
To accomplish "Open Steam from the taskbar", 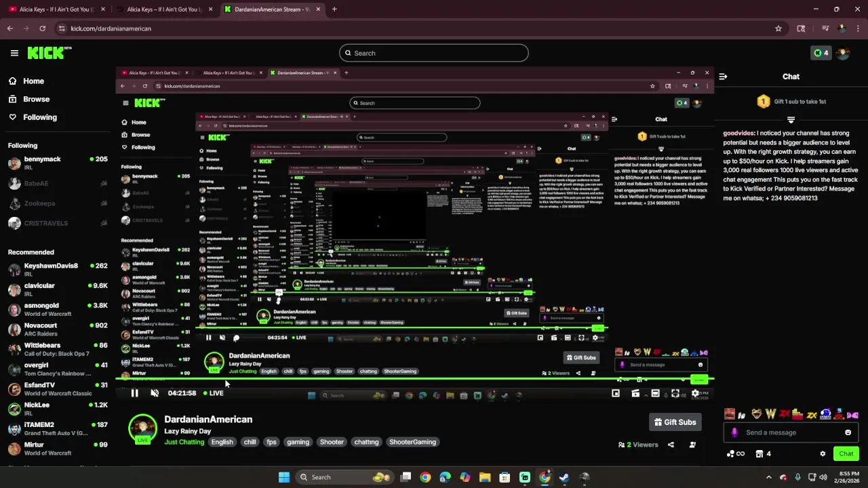I will point(564,477).
